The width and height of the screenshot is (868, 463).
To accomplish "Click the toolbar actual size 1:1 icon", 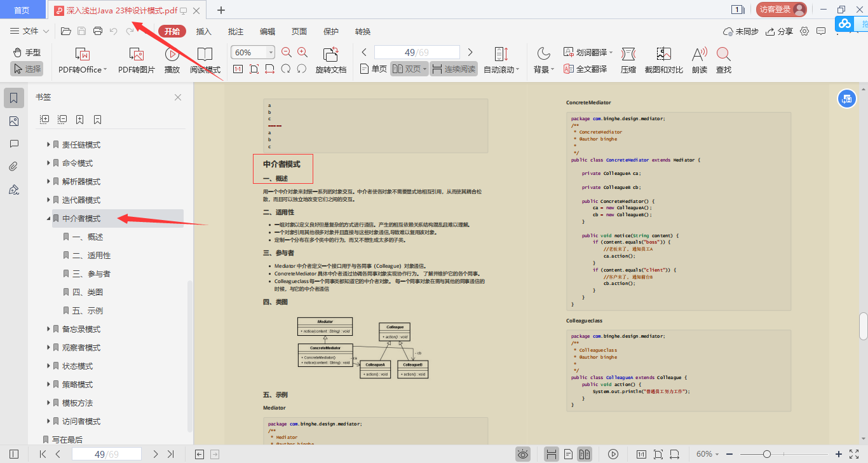I will coord(238,69).
